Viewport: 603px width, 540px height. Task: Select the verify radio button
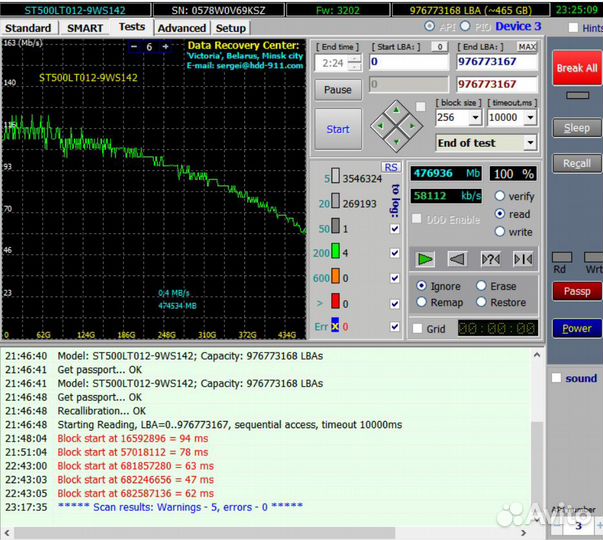click(500, 197)
